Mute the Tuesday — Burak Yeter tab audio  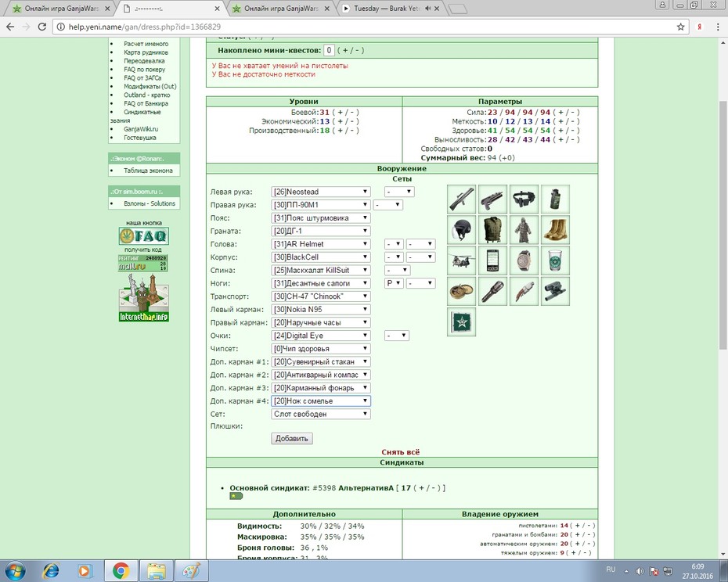(x=427, y=9)
